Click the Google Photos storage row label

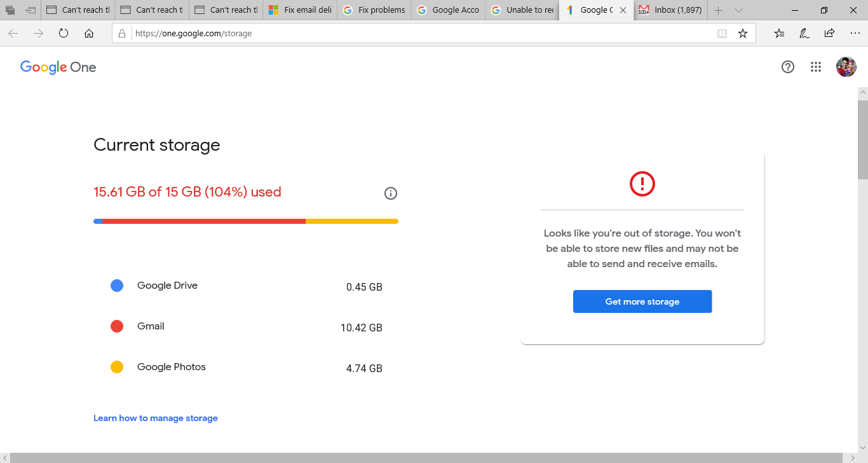(x=172, y=367)
